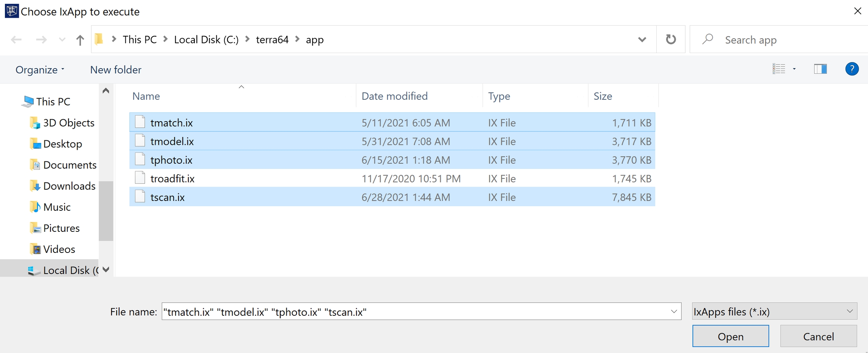Viewport: 868px width, 353px height.
Task: Open the Recent locations dropdown arrow
Action: [x=62, y=40]
